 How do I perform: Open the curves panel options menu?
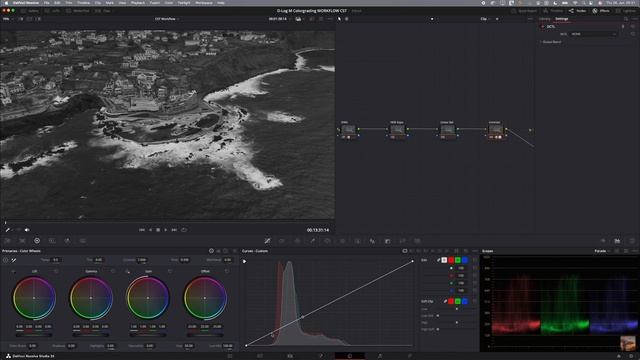475,251
